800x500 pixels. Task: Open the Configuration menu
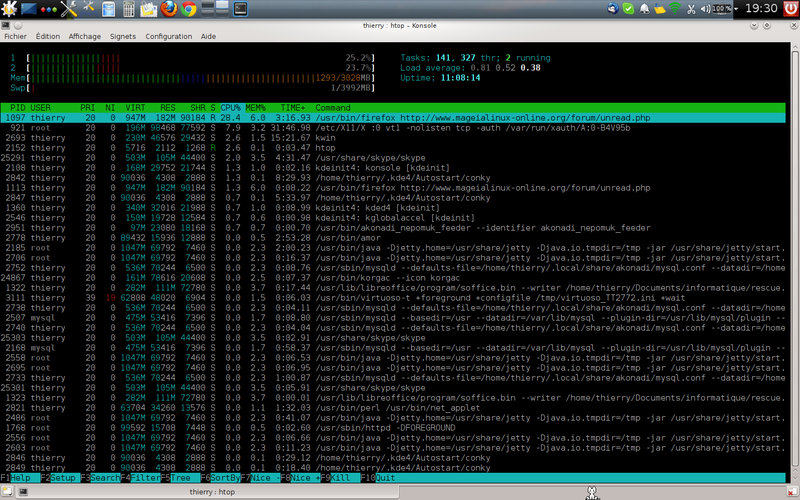168,36
